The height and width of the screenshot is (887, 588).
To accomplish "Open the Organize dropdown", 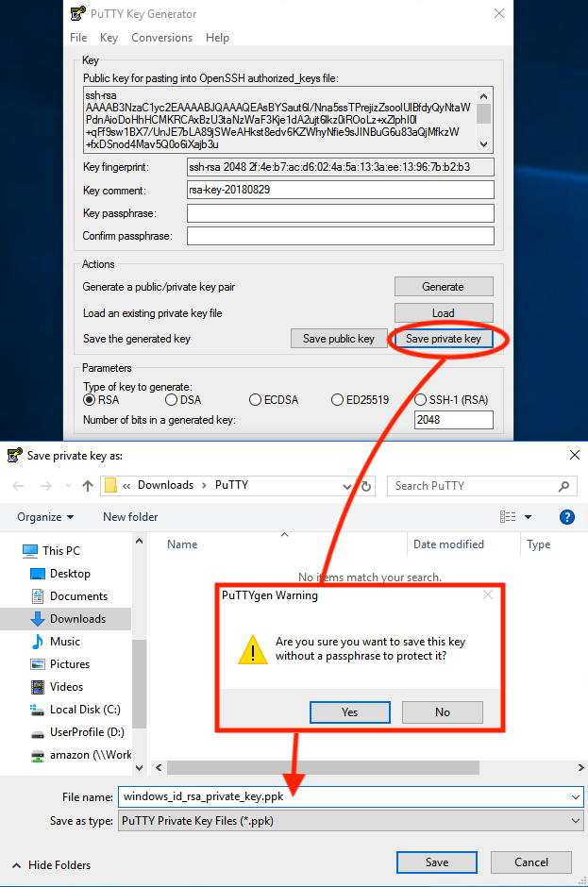I will 45,516.
